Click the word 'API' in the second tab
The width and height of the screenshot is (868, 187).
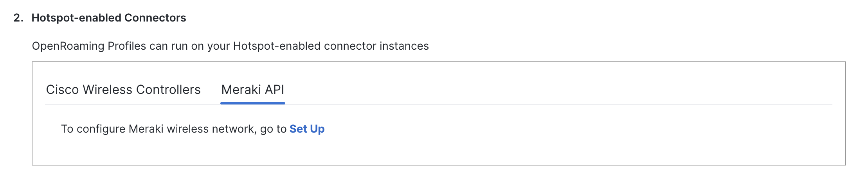tap(275, 90)
